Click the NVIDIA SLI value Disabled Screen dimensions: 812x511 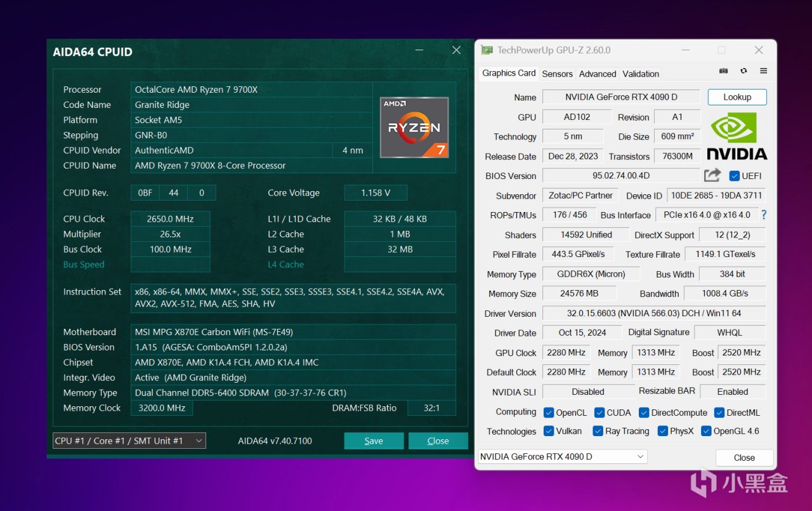pos(588,392)
